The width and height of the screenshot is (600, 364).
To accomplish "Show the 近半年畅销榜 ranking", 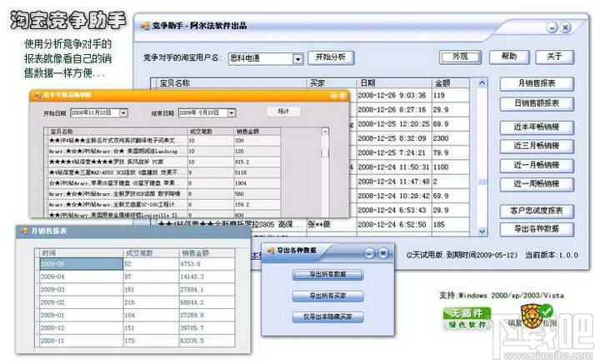I will click(537, 127).
